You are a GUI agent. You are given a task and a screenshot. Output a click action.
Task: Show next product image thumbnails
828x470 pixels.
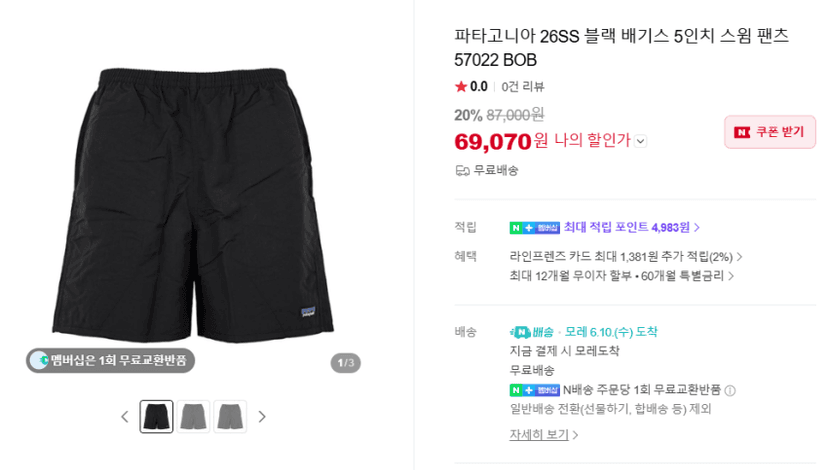click(x=262, y=417)
